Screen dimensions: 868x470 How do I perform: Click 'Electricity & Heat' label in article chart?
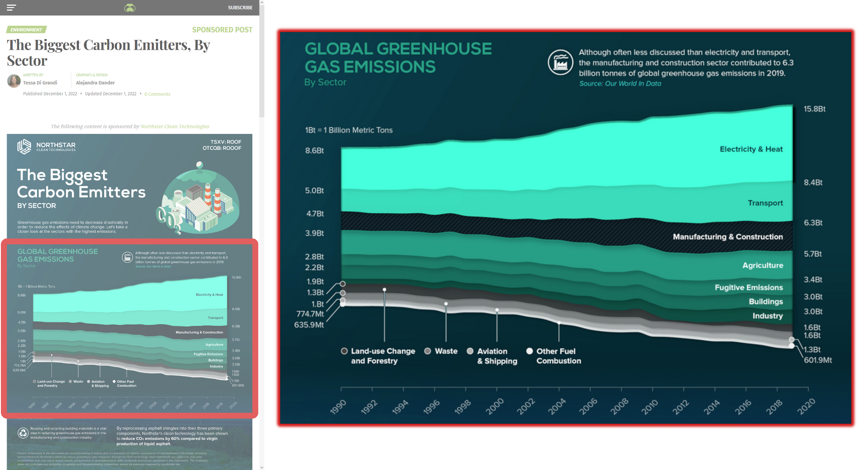click(x=209, y=294)
